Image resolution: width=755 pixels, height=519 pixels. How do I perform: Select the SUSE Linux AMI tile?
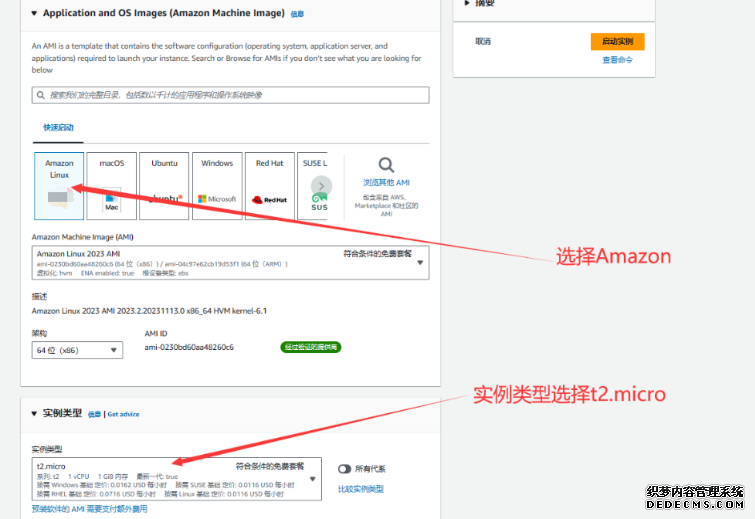click(x=318, y=185)
